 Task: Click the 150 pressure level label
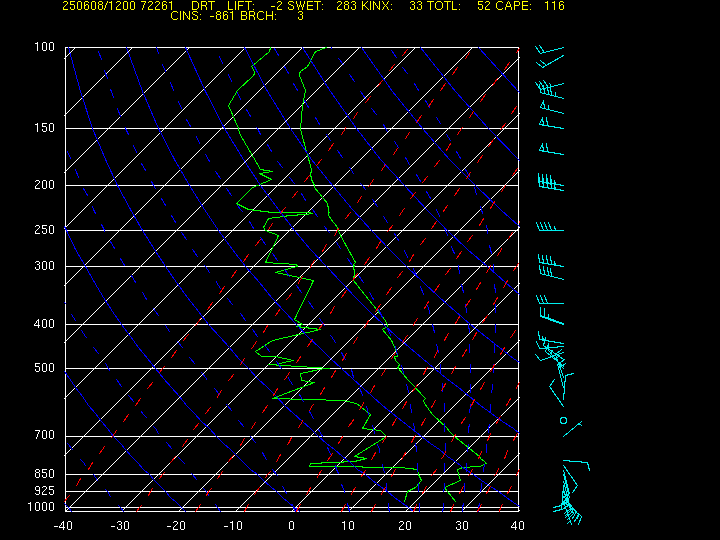[45, 128]
